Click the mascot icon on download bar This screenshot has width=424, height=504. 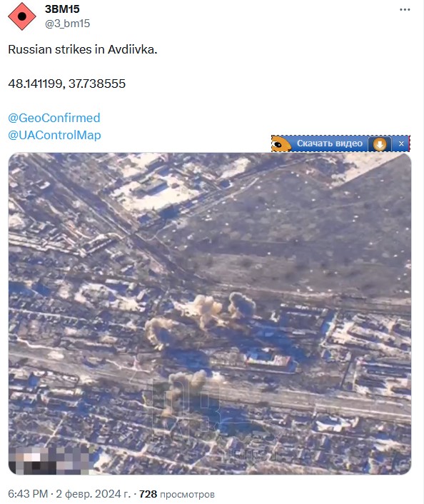coord(281,143)
